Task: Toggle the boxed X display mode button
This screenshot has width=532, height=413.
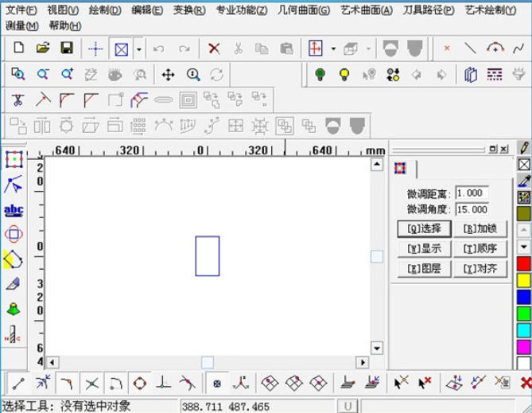Action: click(122, 49)
